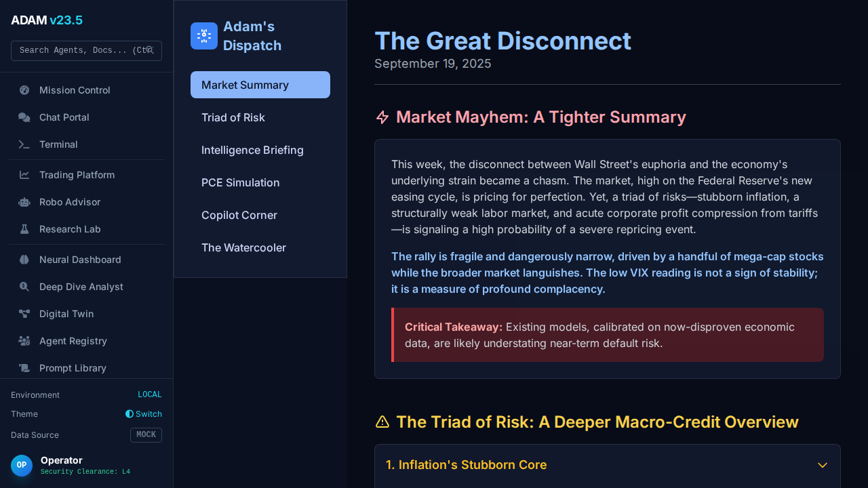Screen dimensions: 868x488
Task: Select the Market Summary tab
Action: [260, 85]
